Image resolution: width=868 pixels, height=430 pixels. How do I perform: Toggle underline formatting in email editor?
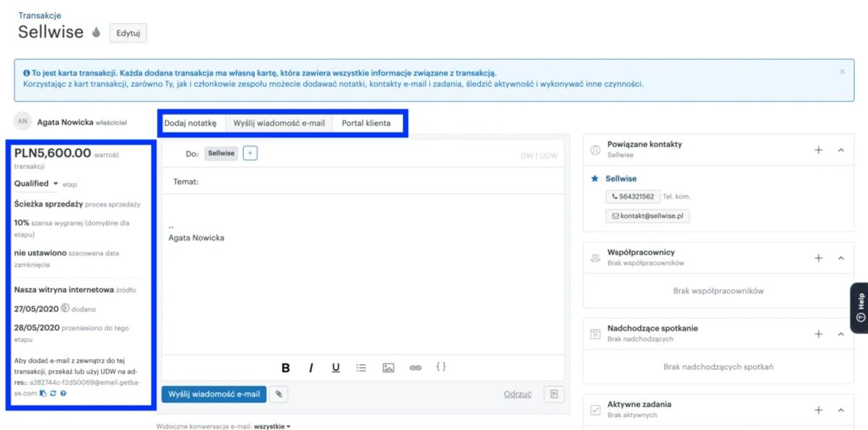[336, 368]
